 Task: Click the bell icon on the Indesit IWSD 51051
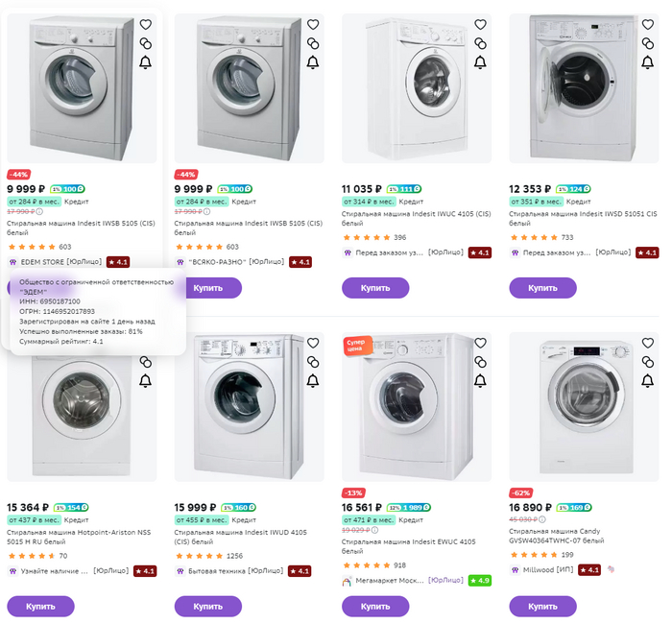(648, 63)
